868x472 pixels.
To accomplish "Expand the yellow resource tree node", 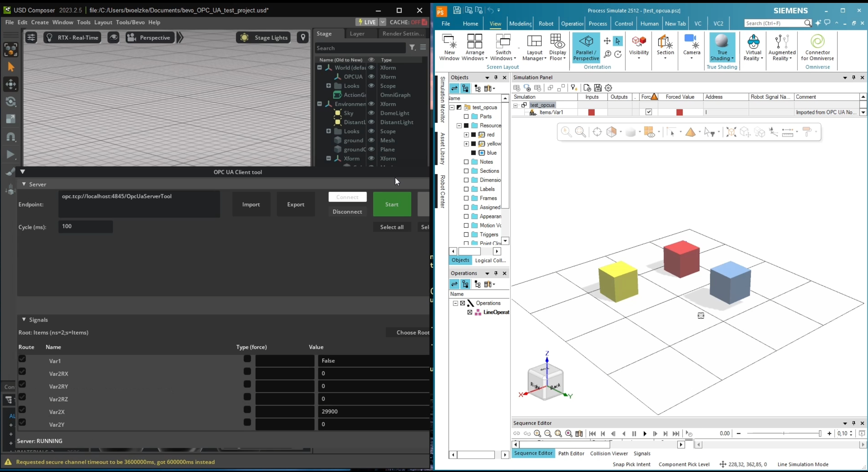I will click(x=466, y=144).
